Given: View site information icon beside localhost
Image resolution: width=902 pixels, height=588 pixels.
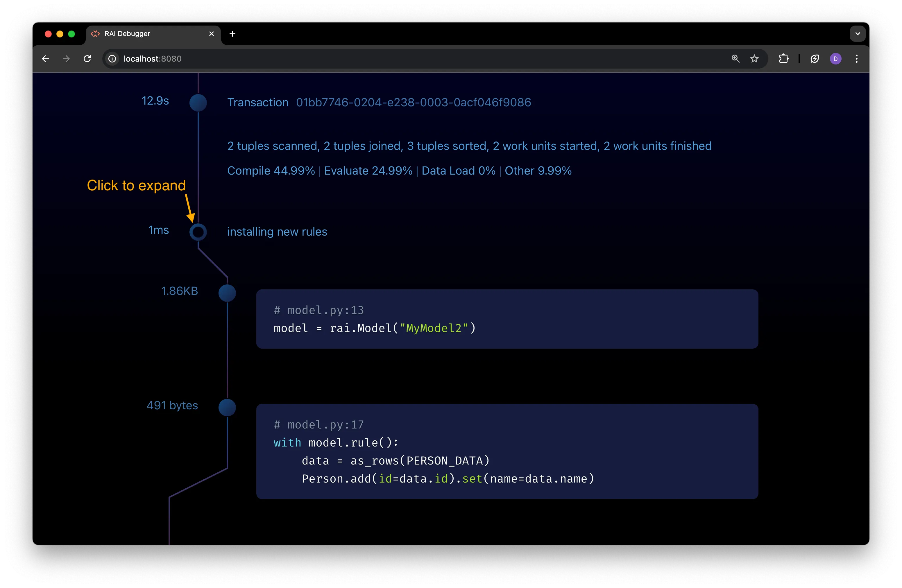Looking at the screenshot, I should 112,59.
